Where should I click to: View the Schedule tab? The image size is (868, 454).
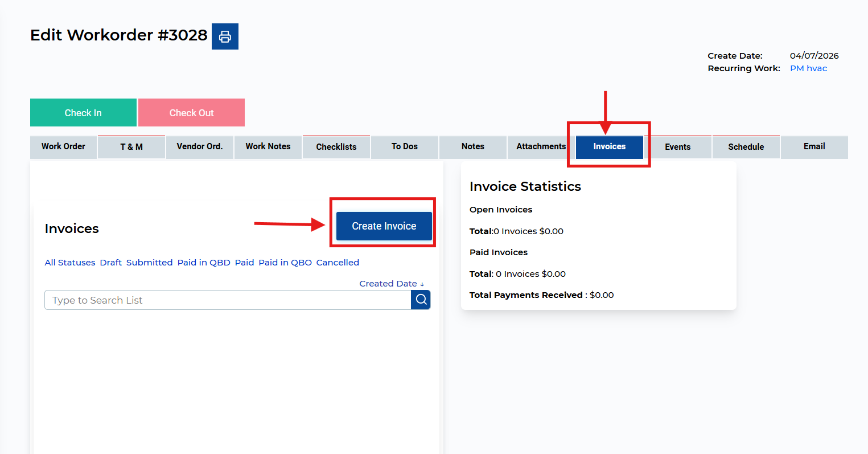(746, 147)
